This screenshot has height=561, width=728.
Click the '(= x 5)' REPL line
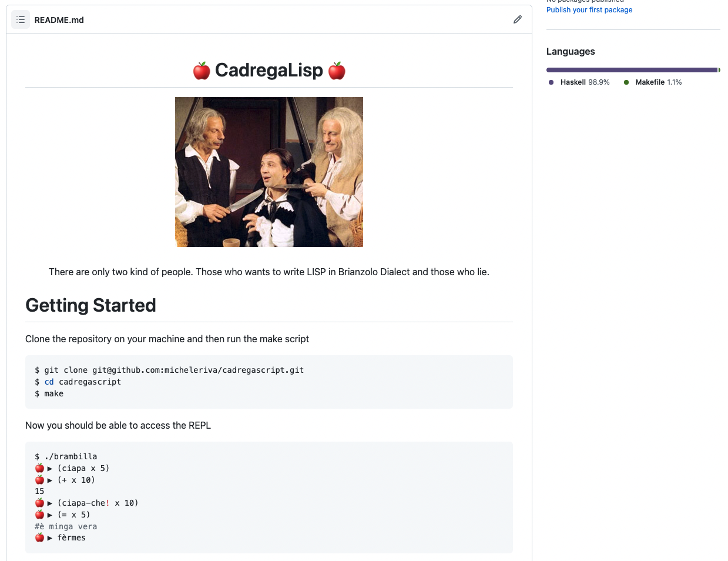[62, 515]
